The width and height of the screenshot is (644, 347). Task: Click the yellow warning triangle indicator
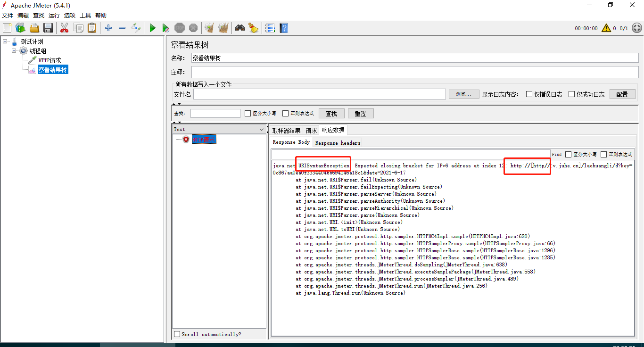pyautogui.click(x=606, y=28)
